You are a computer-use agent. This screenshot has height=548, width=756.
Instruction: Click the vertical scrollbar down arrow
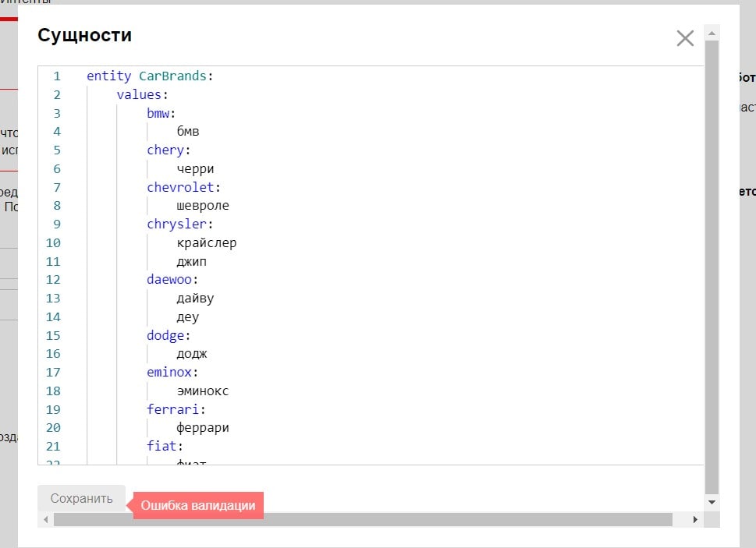712,503
